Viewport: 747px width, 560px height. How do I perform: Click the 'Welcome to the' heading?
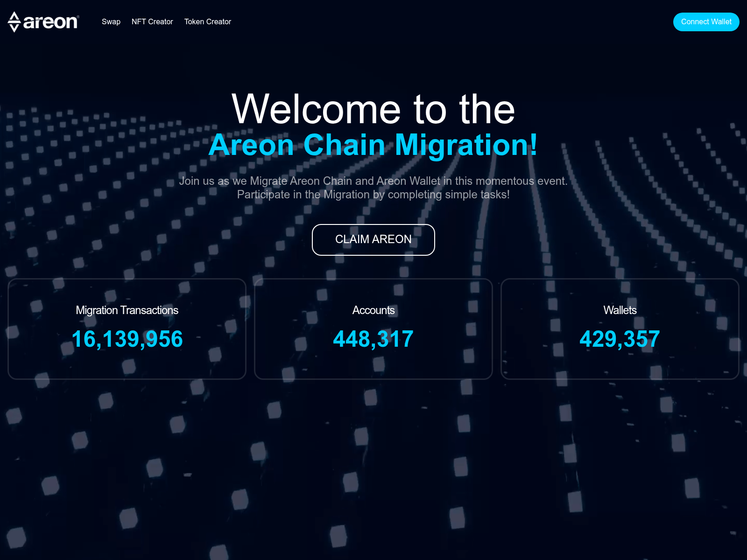coord(373,109)
